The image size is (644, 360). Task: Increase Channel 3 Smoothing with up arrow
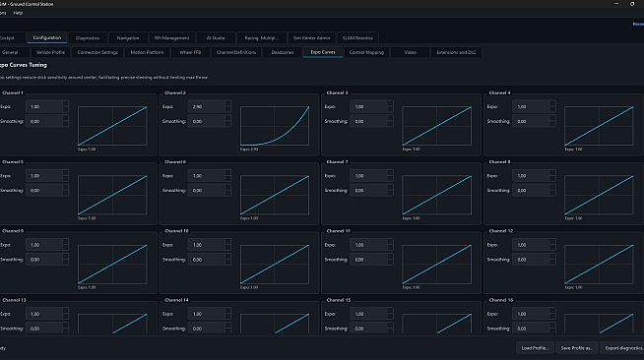[390, 118]
